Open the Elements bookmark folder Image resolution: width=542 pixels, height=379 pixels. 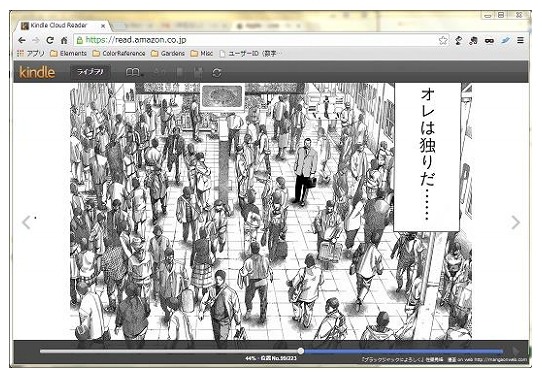point(68,53)
